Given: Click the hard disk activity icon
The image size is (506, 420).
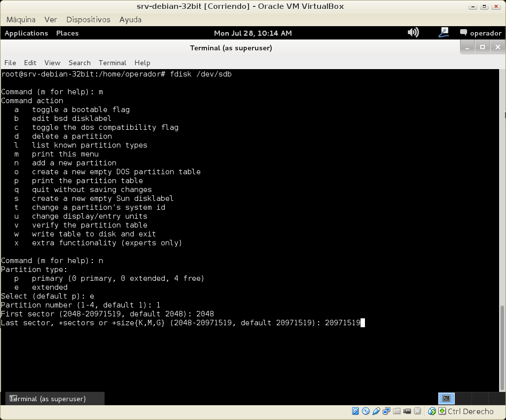Looking at the screenshot, I should (355, 411).
